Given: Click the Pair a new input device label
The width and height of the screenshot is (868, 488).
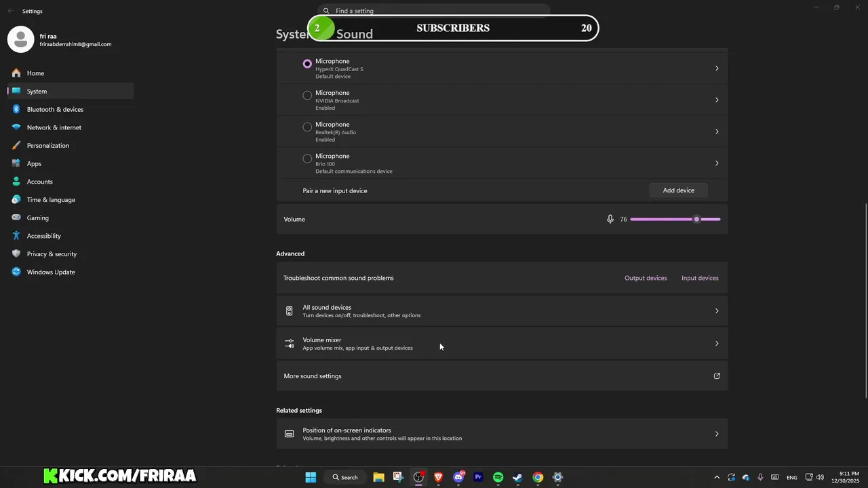Looking at the screenshot, I should 335,191.
